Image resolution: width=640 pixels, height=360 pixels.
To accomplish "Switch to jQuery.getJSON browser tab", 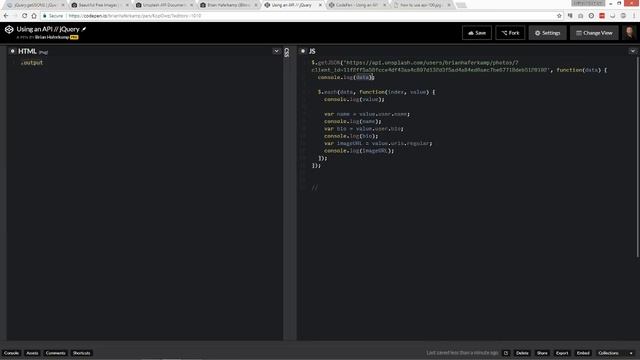I will click(35, 5).
